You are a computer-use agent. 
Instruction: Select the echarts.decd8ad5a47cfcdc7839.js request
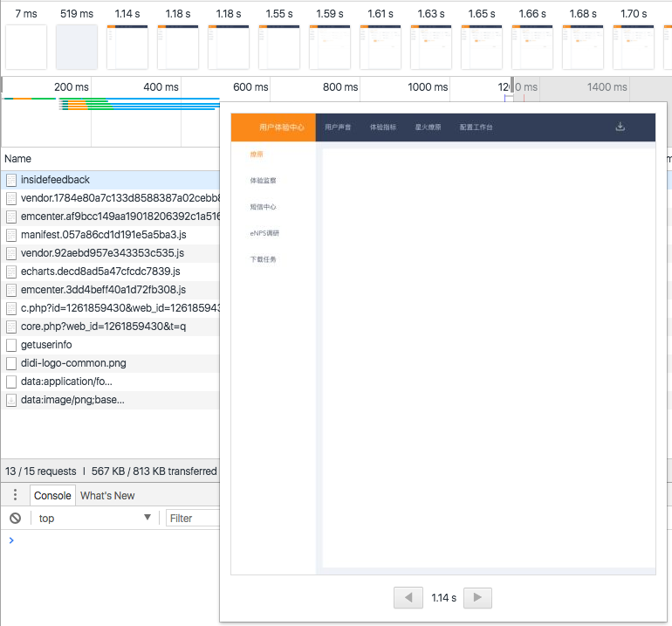click(100, 272)
